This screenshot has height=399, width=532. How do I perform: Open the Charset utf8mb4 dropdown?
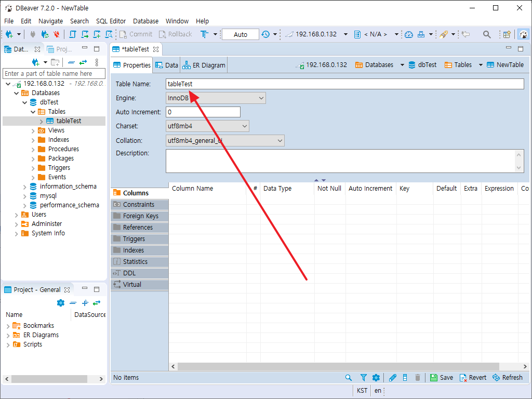click(207, 126)
